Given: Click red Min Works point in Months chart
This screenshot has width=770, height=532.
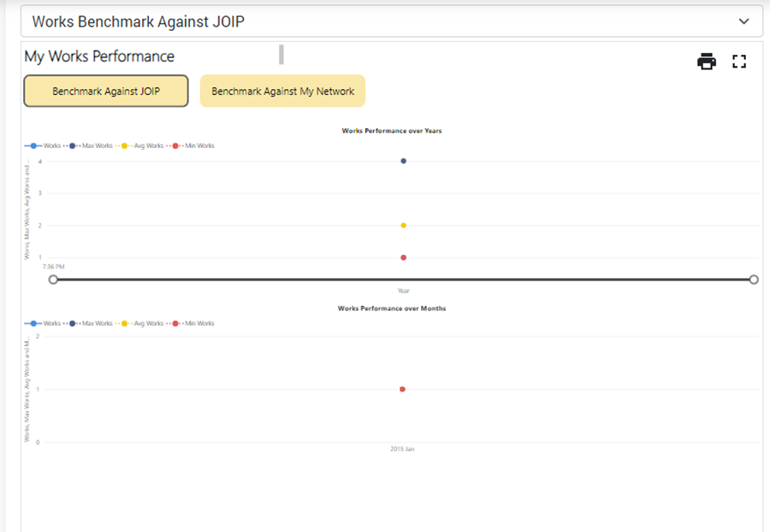Looking at the screenshot, I should pyautogui.click(x=403, y=389).
